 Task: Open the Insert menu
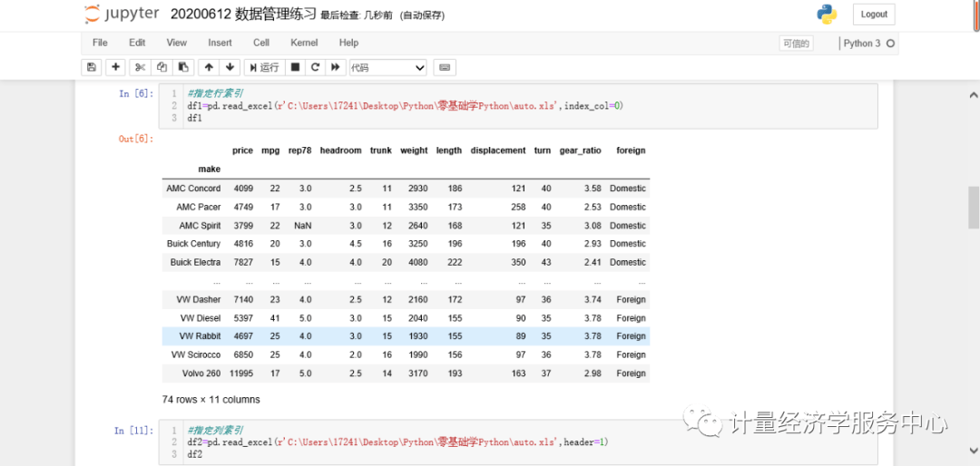click(x=220, y=43)
